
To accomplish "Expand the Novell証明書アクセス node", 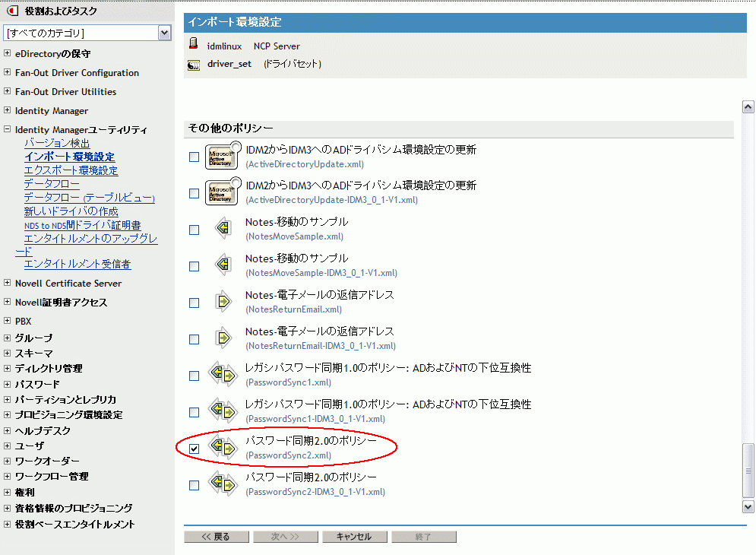I will [x=8, y=302].
